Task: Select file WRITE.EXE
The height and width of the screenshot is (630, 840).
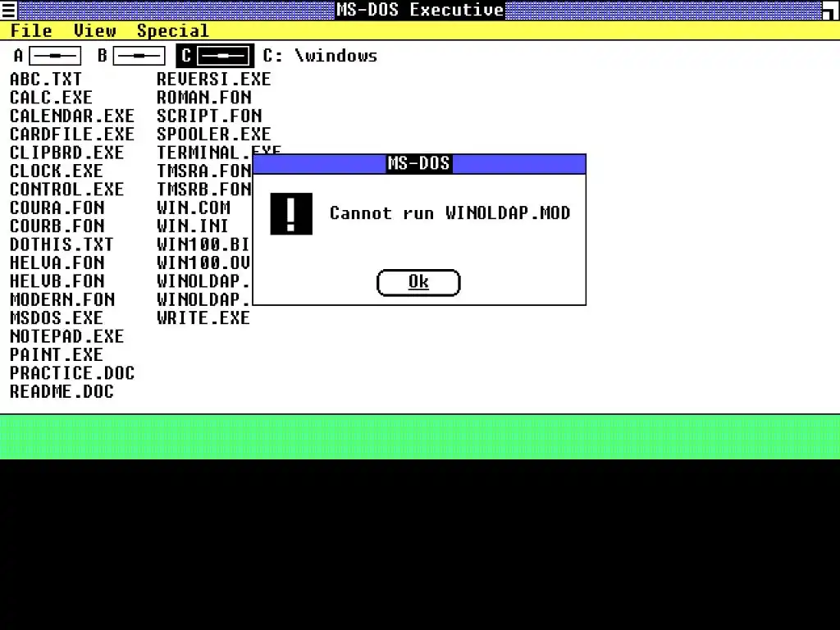Action: (x=203, y=317)
